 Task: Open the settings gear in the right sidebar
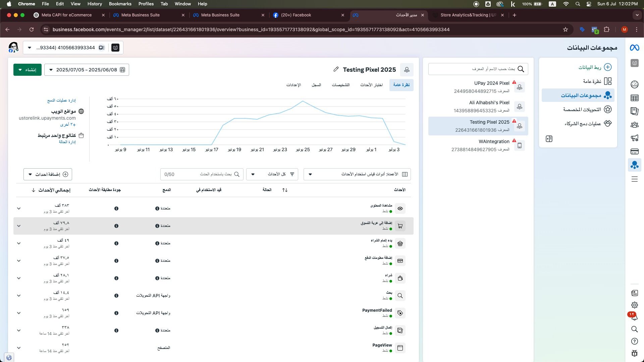pos(634,305)
